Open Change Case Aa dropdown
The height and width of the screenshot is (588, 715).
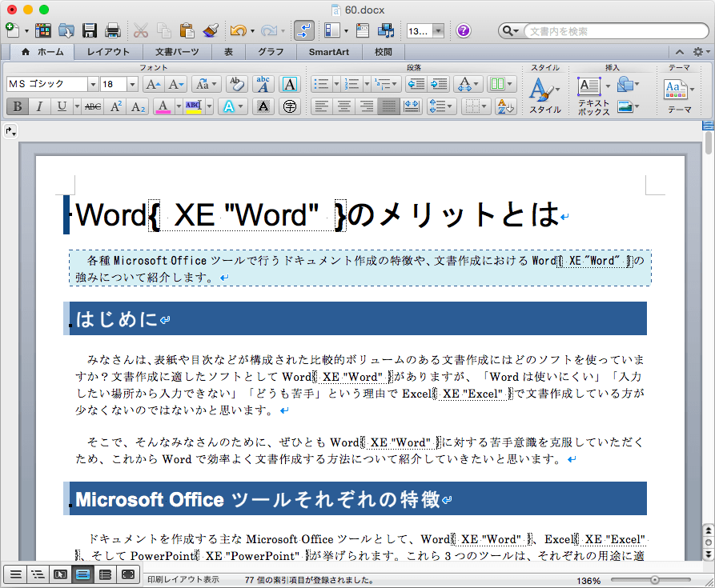point(206,84)
